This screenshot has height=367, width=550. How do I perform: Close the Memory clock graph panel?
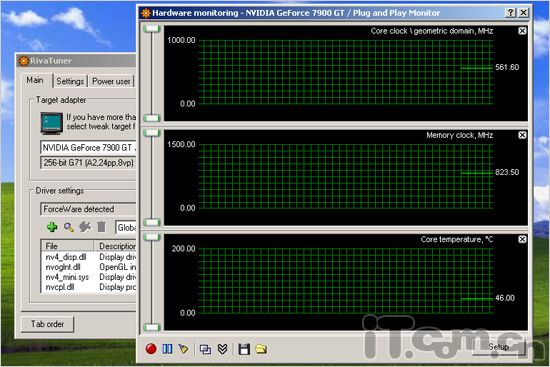click(522, 135)
